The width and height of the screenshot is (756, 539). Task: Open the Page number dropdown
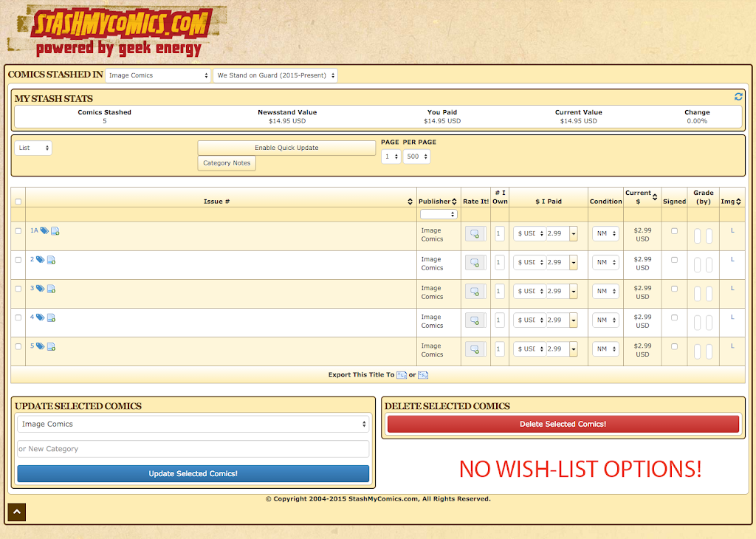(391, 157)
